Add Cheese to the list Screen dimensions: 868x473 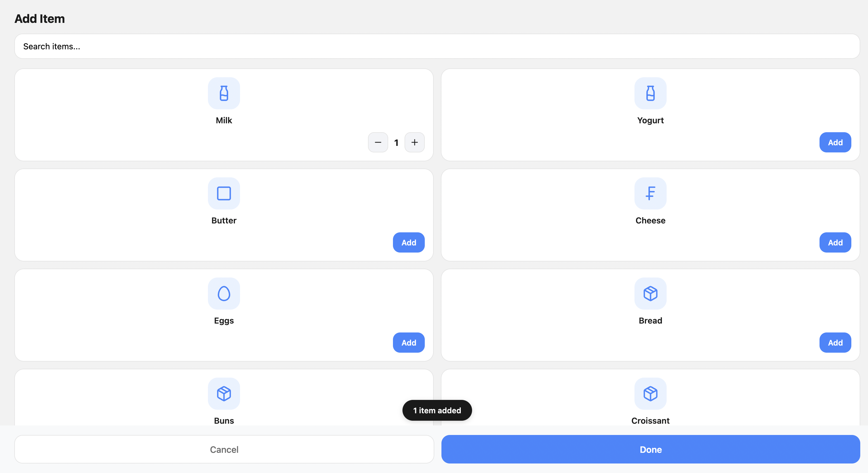(x=835, y=242)
